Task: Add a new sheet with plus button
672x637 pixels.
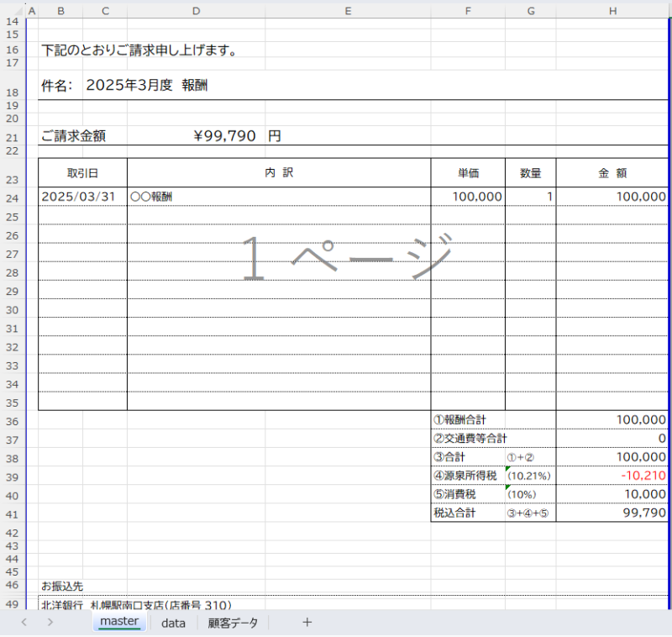Action: point(307,623)
